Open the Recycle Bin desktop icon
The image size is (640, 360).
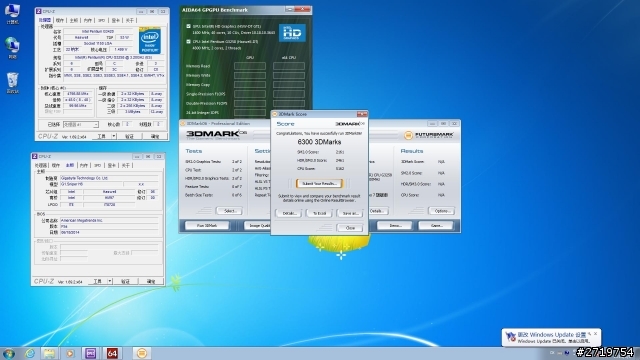[x=12, y=83]
